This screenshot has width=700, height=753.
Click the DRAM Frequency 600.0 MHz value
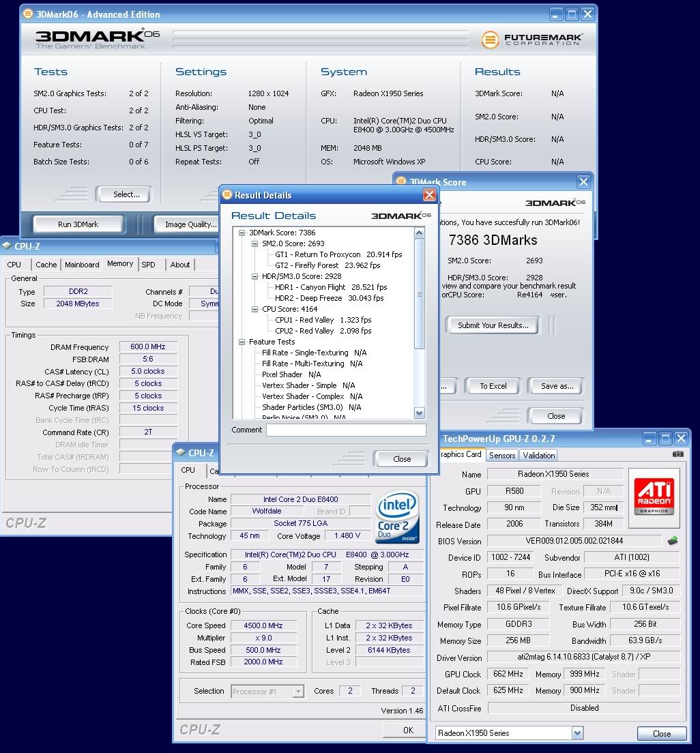click(148, 346)
